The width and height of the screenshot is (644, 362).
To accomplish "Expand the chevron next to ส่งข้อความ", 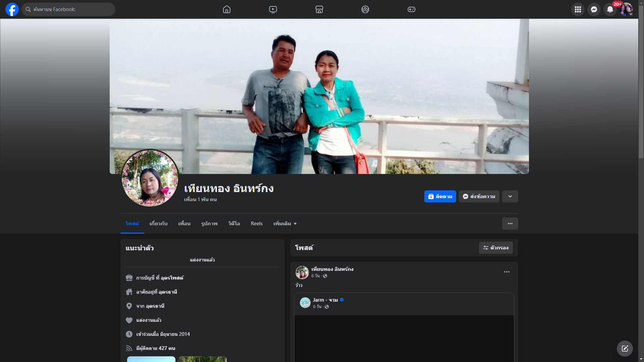I will pos(510,196).
